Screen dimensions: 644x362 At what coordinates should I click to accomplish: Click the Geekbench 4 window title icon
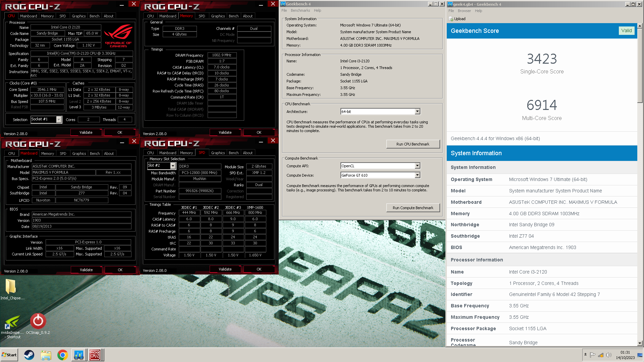coord(283,4)
